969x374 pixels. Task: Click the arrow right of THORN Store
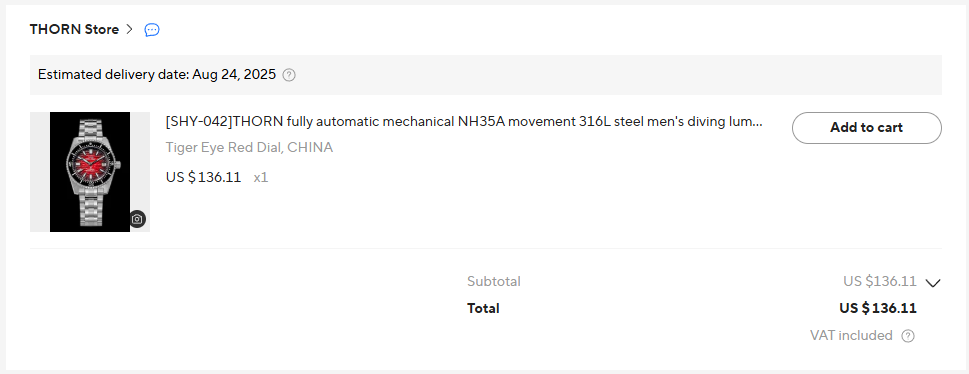point(129,29)
